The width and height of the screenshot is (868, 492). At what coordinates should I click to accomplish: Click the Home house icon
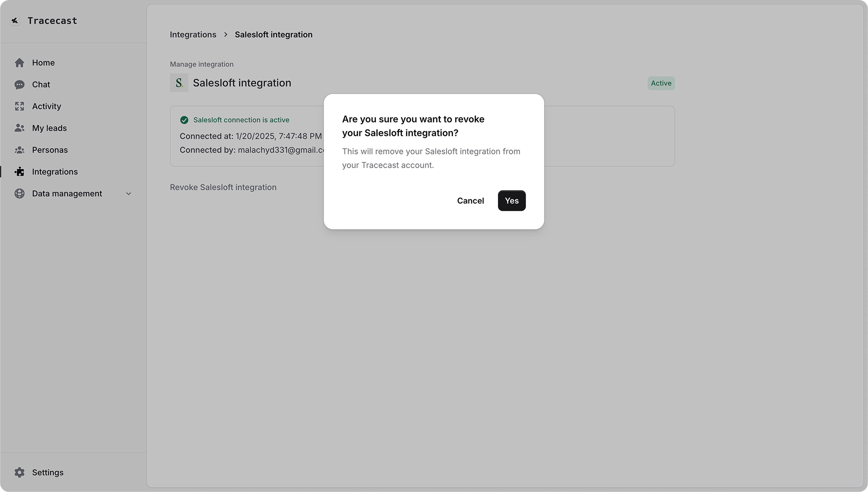19,63
